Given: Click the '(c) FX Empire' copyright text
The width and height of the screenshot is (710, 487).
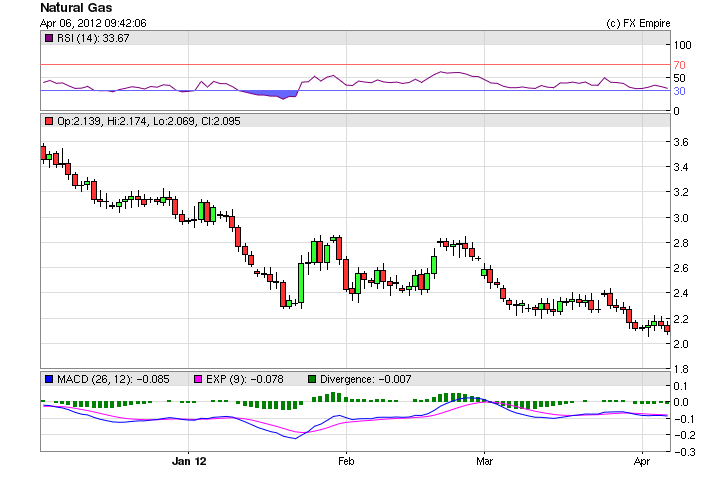Looking at the screenshot, I should (x=638, y=23).
